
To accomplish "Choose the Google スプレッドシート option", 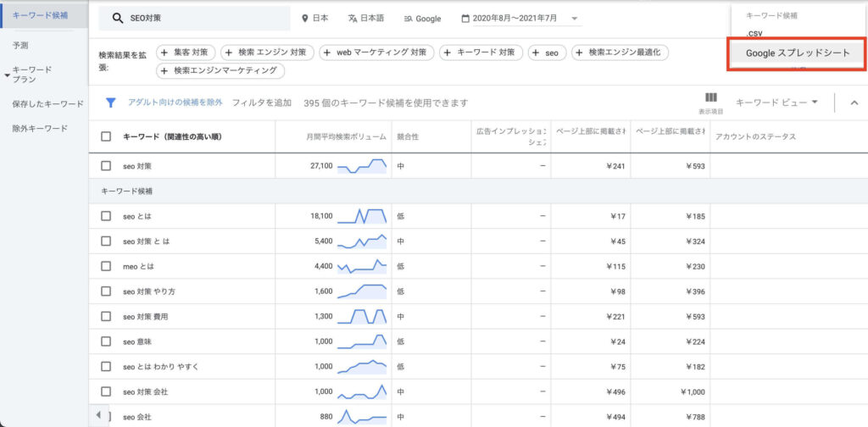I will [x=797, y=53].
